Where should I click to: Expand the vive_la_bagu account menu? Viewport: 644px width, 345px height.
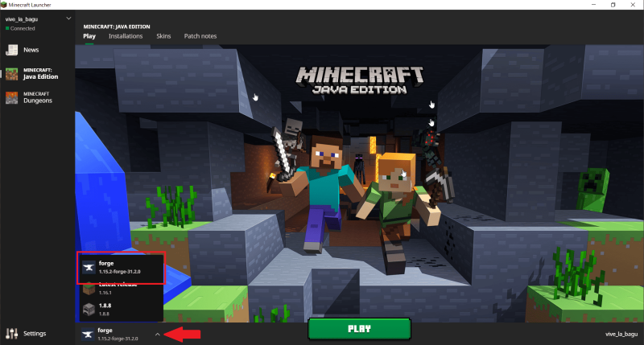[x=68, y=18]
